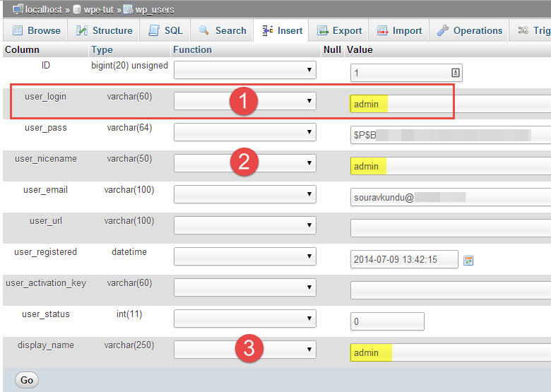This screenshot has width=551, height=392.
Task: Open function dropdown for user_pass
Action: coord(245,131)
